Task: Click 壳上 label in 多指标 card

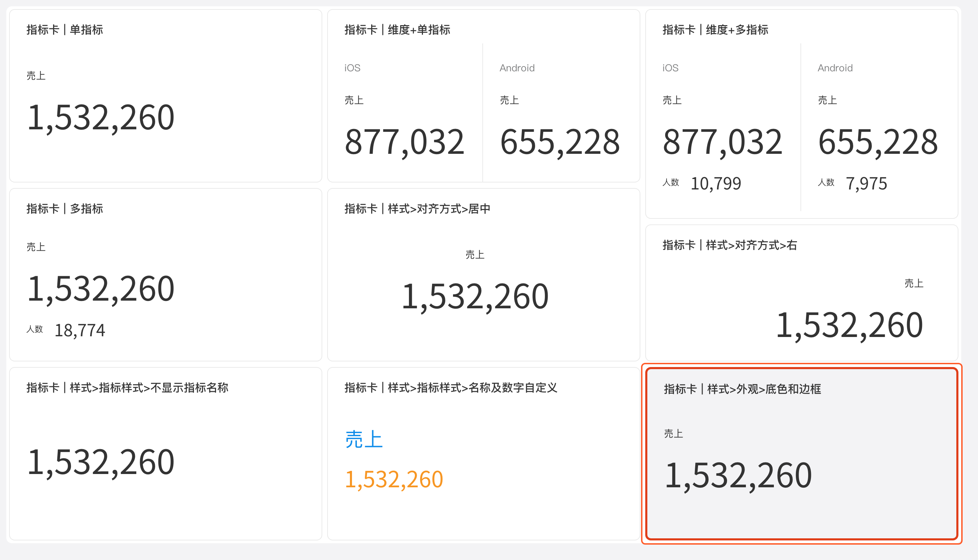Action: coord(36,247)
